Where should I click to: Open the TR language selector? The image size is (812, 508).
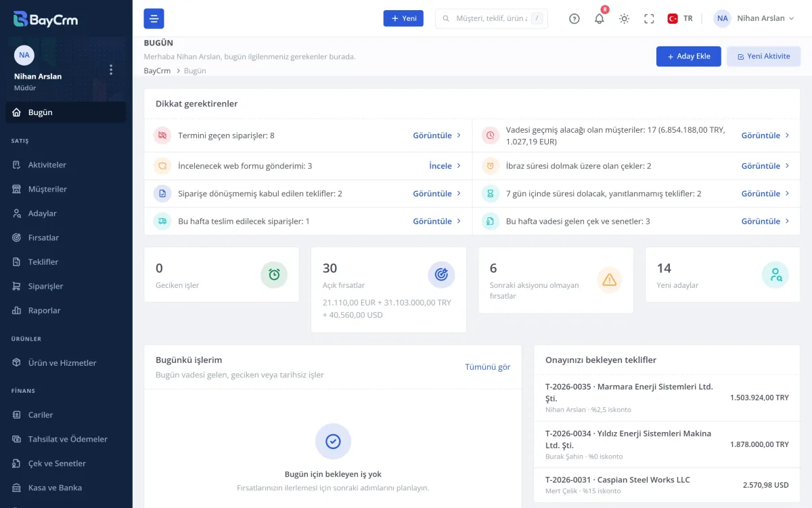pos(680,18)
